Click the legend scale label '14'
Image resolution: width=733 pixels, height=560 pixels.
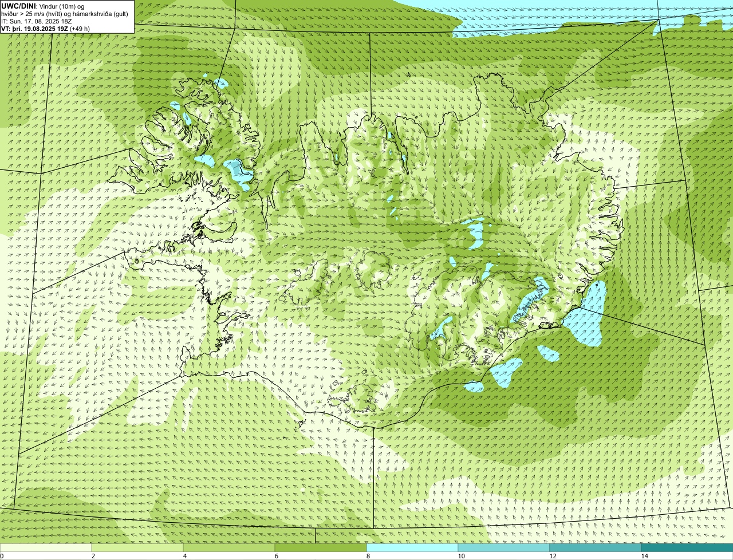point(644,556)
